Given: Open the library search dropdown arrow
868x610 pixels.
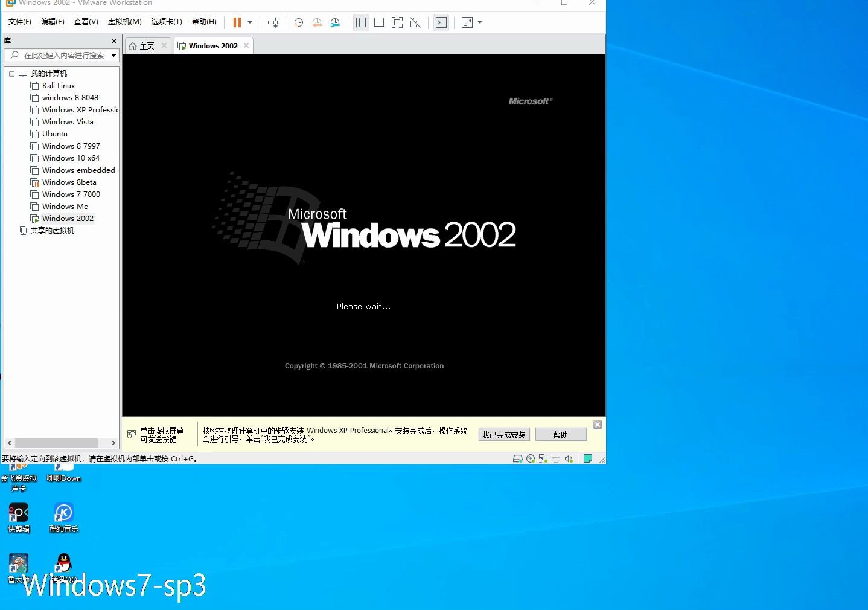Looking at the screenshot, I should (x=113, y=55).
